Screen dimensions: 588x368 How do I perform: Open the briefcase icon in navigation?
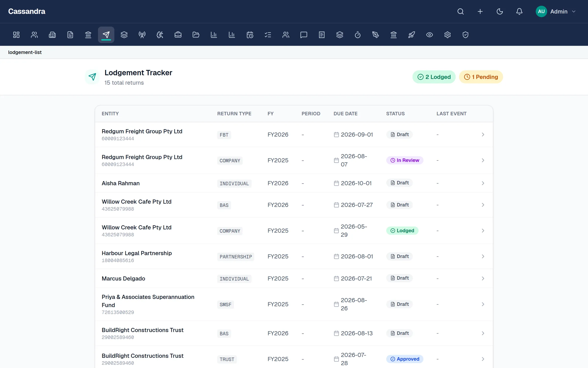(178, 35)
